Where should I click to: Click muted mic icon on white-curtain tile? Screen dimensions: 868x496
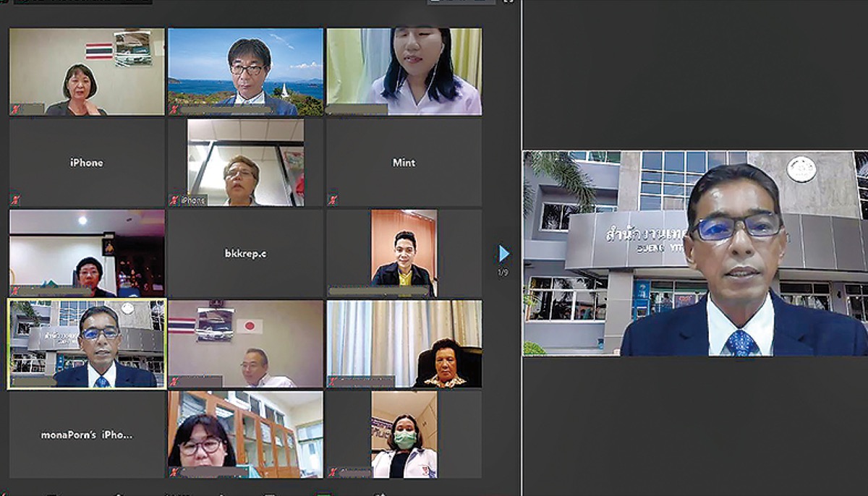click(x=333, y=382)
